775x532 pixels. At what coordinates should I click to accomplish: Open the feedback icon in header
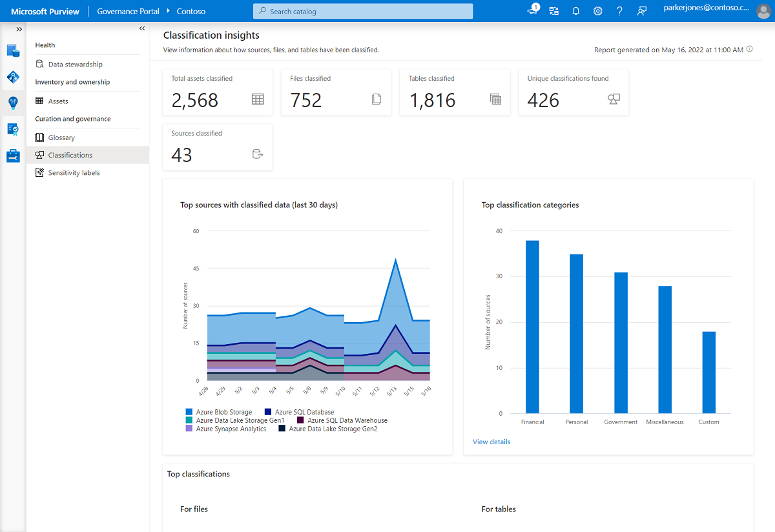click(641, 11)
